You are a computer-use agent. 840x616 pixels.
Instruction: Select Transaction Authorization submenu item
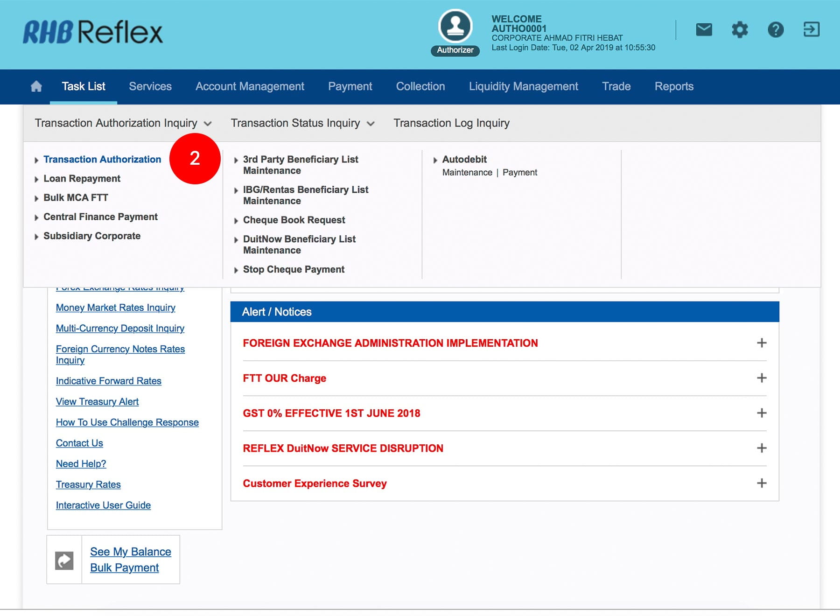pos(102,160)
